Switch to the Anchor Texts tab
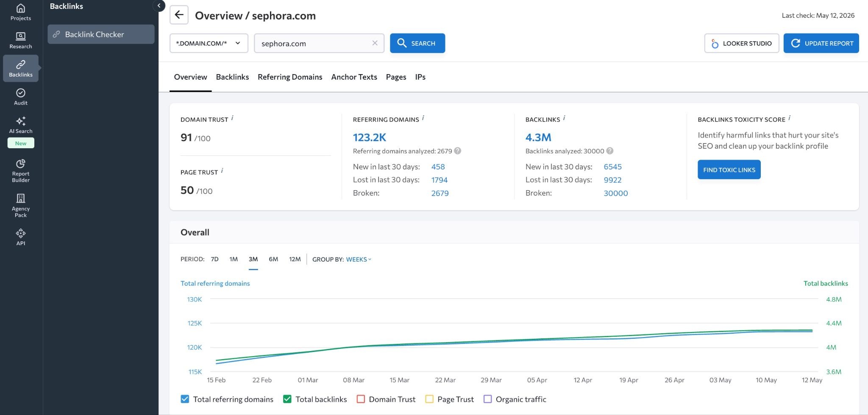Viewport: 868px width, 415px height. (x=354, y=77)
